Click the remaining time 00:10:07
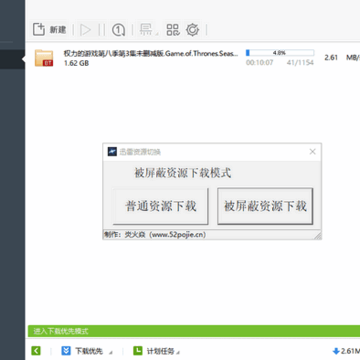Screen dimensions: 360x360 tap(259, 63)
